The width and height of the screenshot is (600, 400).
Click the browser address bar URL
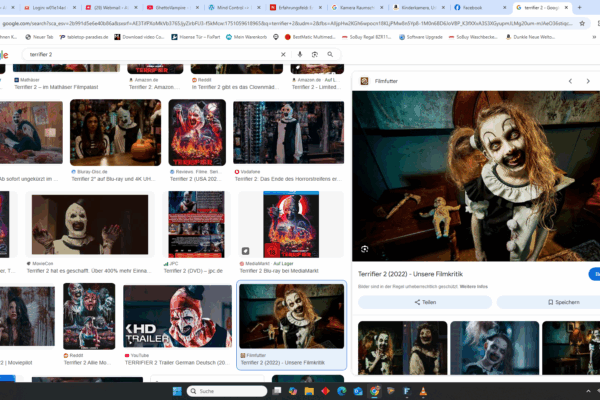(287, 23)
